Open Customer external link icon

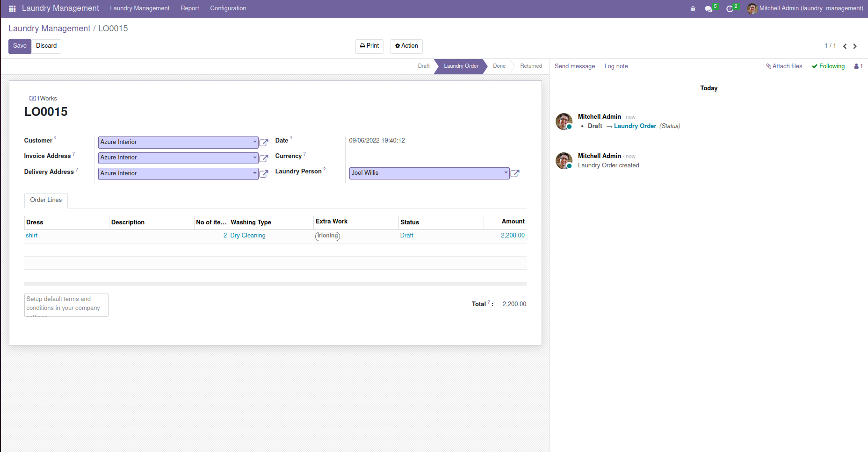pos(264,143)
